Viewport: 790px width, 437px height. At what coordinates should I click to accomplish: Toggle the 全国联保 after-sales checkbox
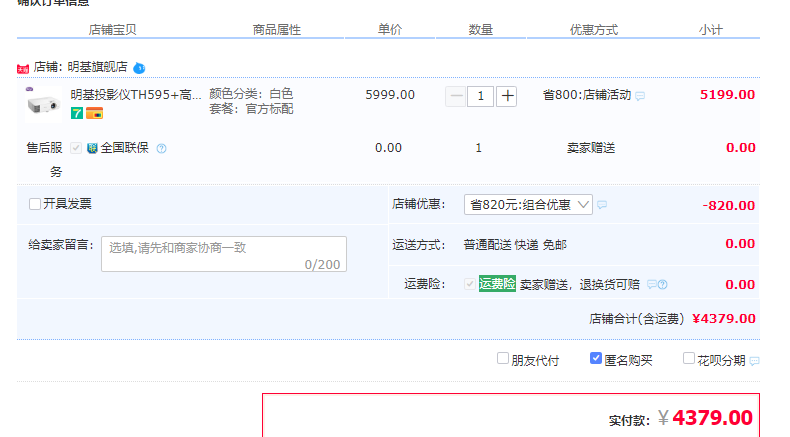pos(76,148)
